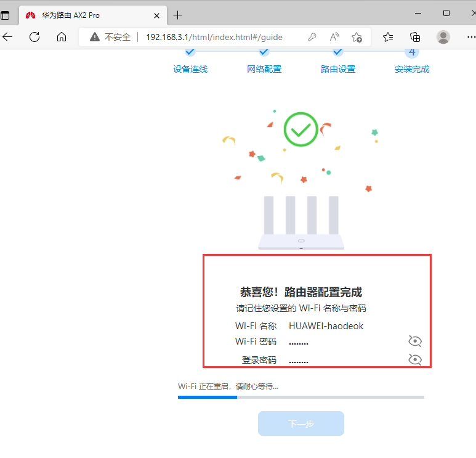476x458 pixels.
Task: Click the hidden Wi-Fi 密码 dots
Action: tap(299, 343)
